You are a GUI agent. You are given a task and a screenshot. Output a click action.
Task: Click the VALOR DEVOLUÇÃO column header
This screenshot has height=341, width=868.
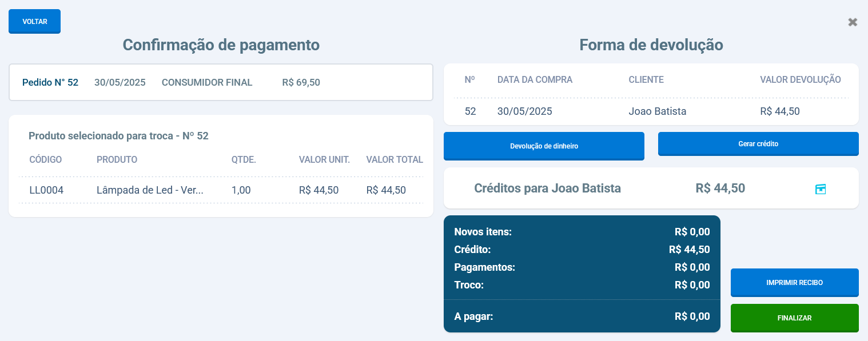(800, 79)
